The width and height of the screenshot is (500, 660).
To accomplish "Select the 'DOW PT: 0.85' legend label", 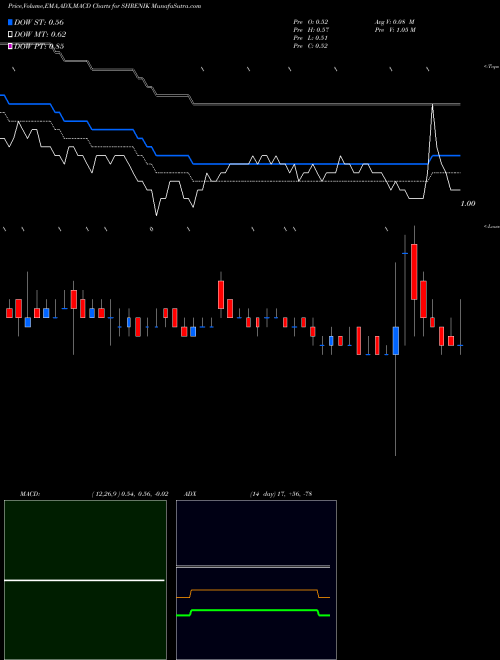I will coord(39,46).
